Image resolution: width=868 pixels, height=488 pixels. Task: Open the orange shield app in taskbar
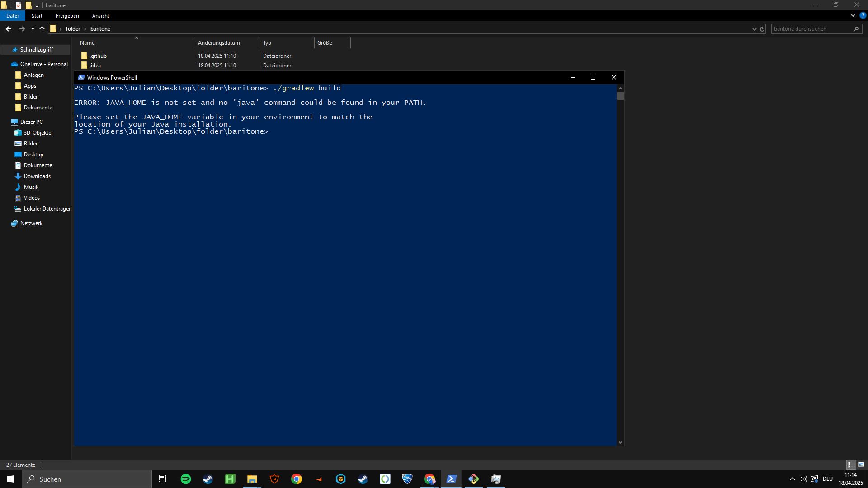(274, 479)
